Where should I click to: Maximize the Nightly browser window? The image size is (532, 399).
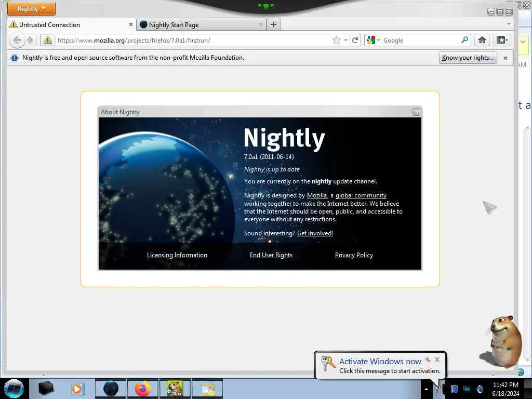(x=500, y=12)
